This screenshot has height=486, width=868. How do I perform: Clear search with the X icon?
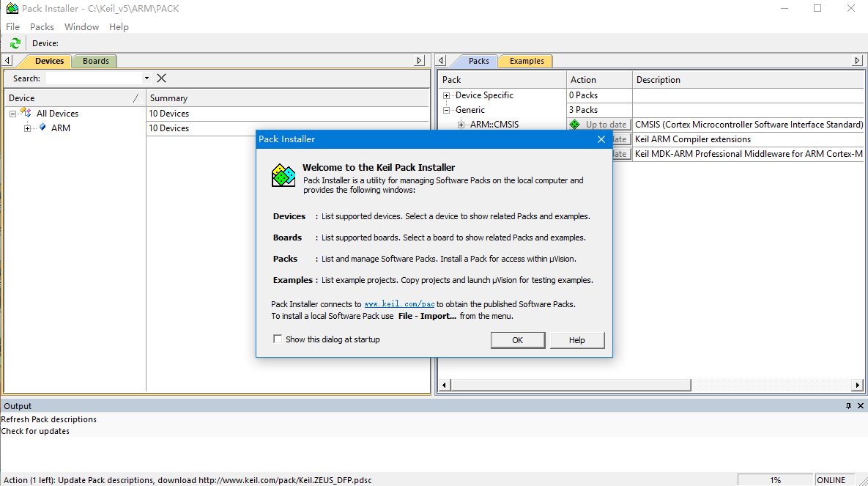pyautogui.click(x=162, y=78)
